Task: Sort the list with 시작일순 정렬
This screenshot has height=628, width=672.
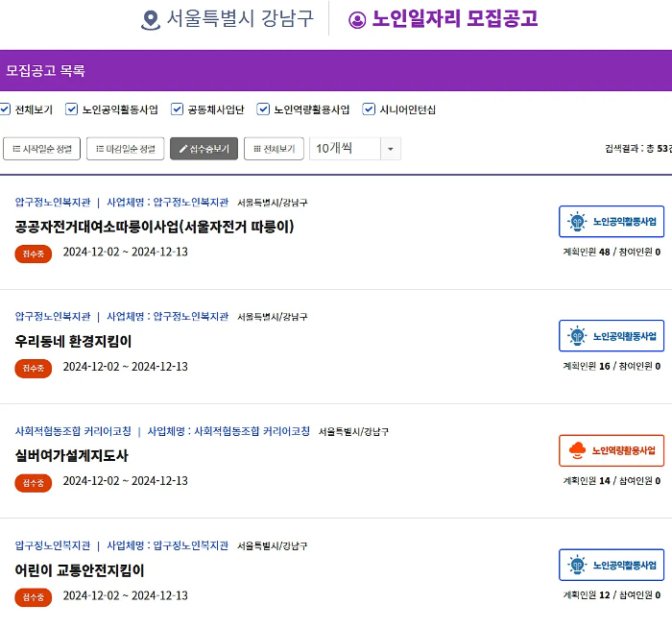Action: tap(41, 149)
